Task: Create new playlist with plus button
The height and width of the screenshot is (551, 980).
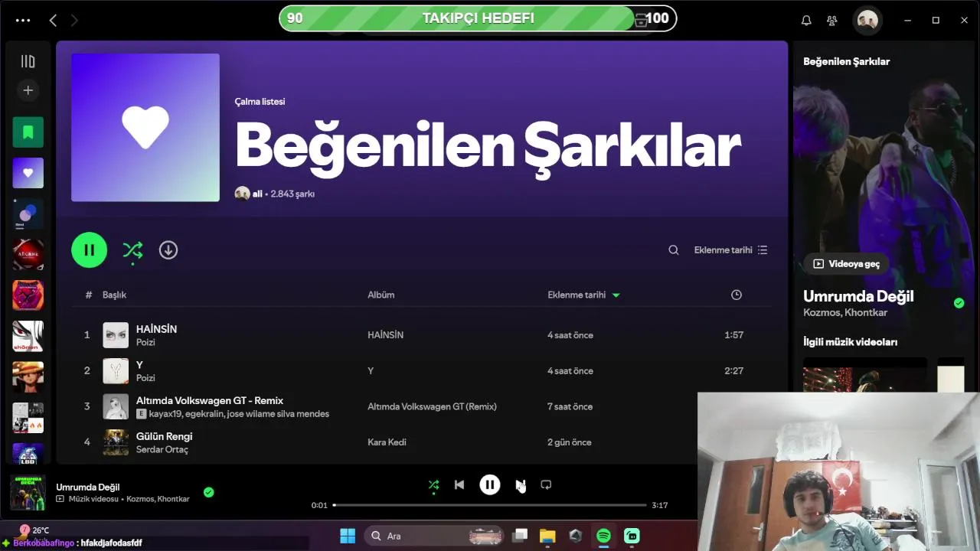Action: coord(28,90)
